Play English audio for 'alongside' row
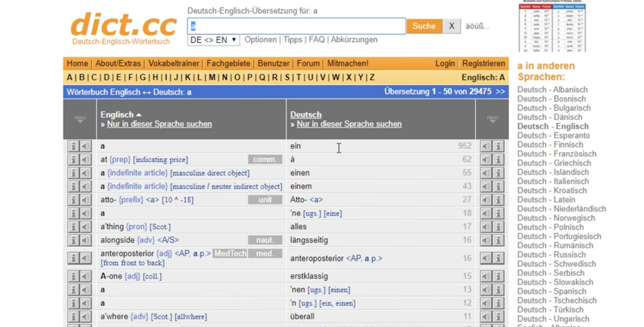644x327 pixels. [85, 240]
